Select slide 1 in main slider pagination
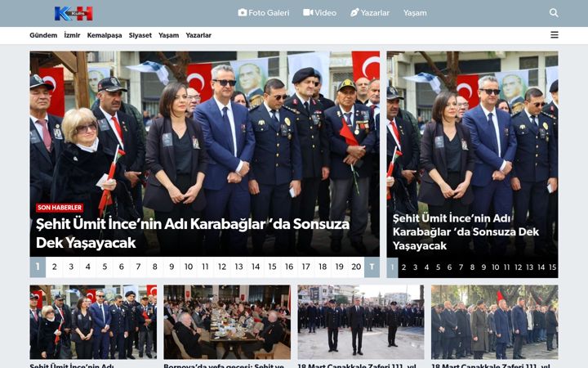Screen dimensions: 588x368 (x=38, y=267)
